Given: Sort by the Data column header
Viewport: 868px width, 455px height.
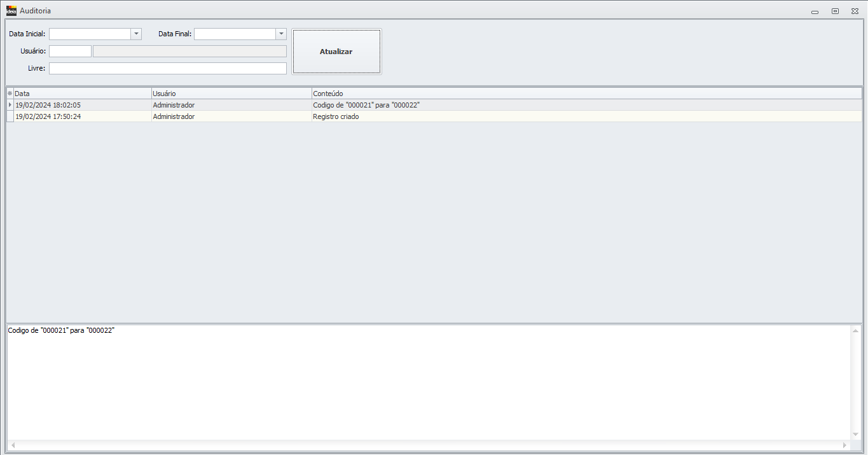Looking at the screenshot, I should pos(82,94).
